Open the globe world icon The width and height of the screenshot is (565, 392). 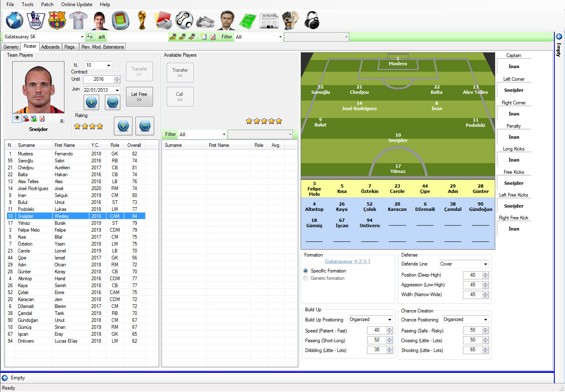click(x=14, y=20)
